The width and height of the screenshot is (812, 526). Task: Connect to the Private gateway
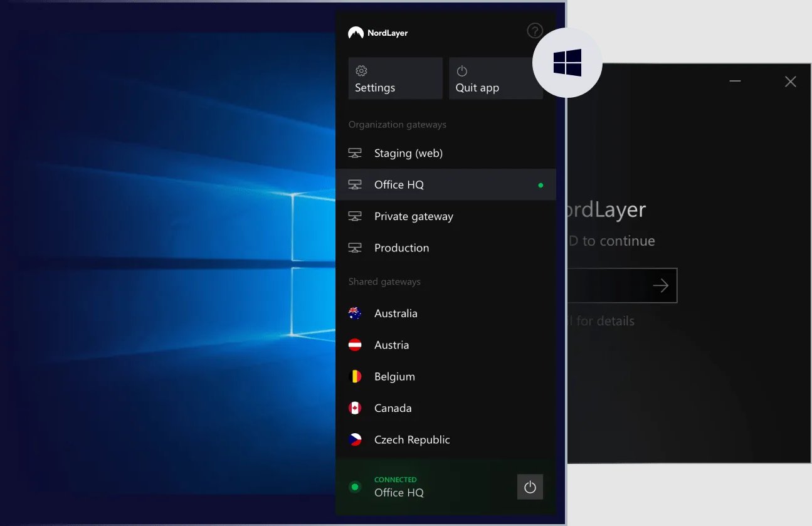pyautogui.click(x=413, y=216)
